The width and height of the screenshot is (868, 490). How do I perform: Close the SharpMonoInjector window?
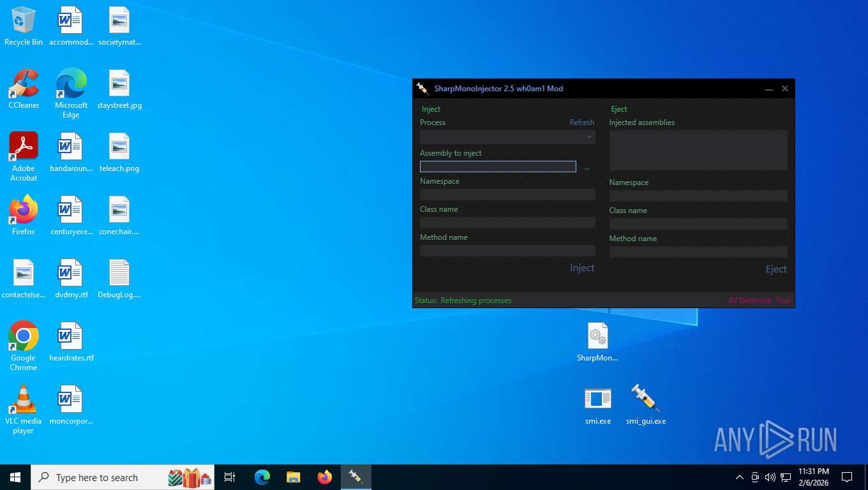785,89
